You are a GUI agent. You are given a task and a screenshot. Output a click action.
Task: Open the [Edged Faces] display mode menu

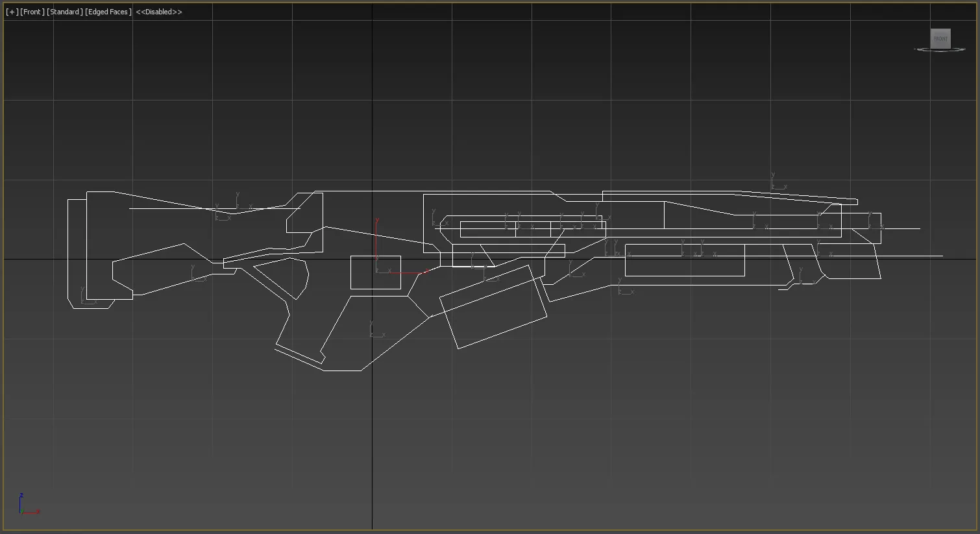tap(108, 12)
